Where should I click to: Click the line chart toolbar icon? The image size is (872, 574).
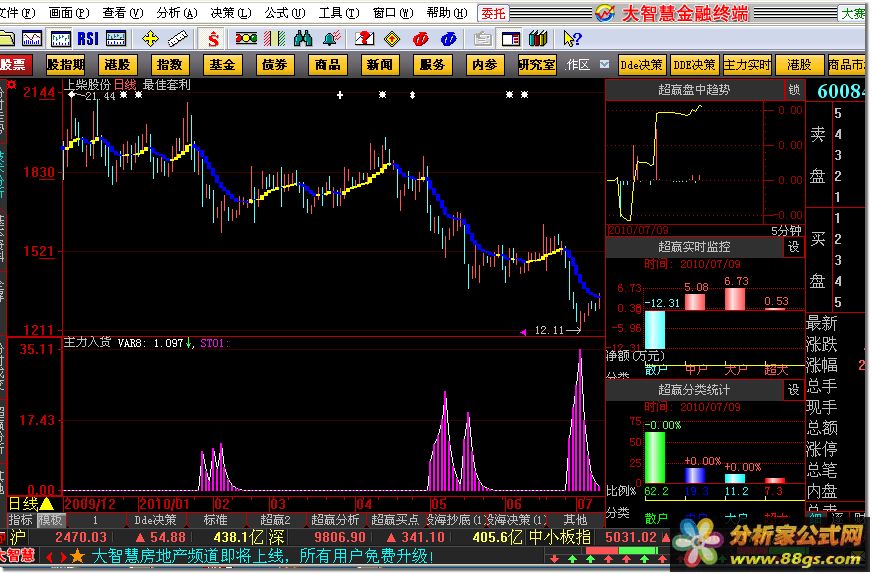[x=32, y=38]
